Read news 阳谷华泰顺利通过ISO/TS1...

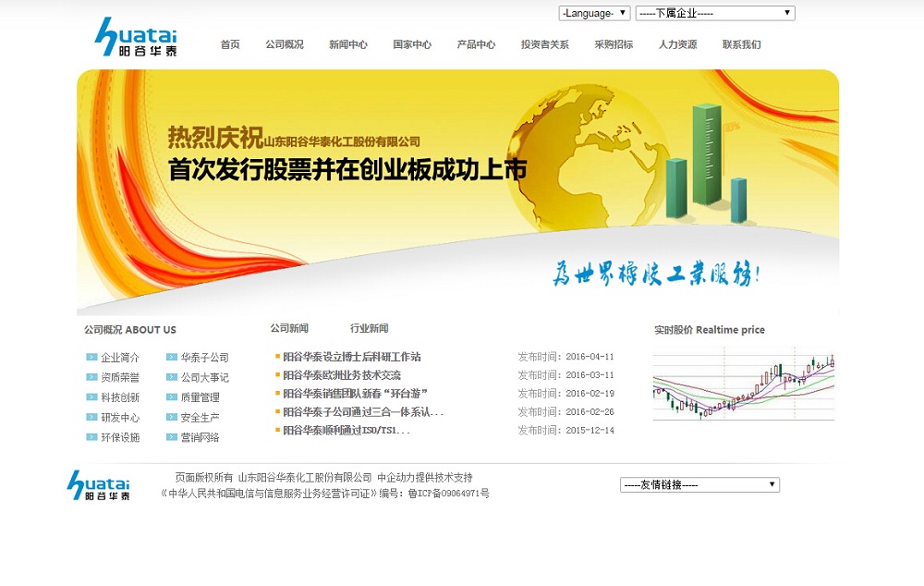[346, 431]
